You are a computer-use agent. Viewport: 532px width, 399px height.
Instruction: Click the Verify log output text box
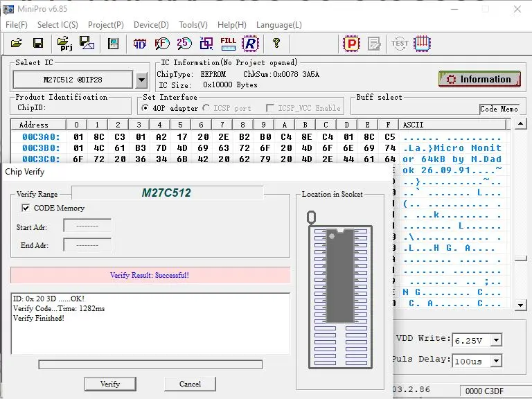(x=150, y=323)
